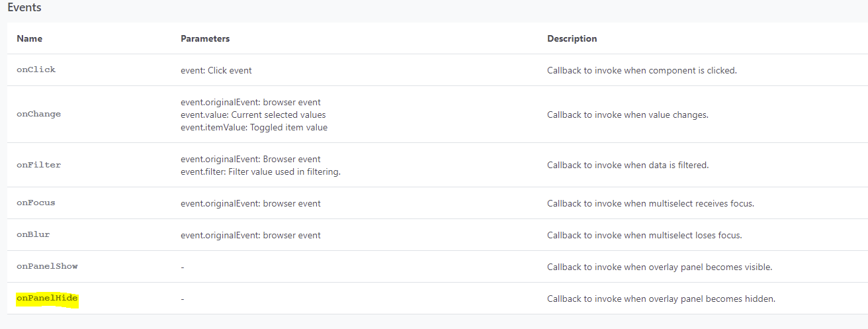Viewport: 868px width, 329px height.
Task: Click the 'Name' column header
Action: tap(29, 38)
